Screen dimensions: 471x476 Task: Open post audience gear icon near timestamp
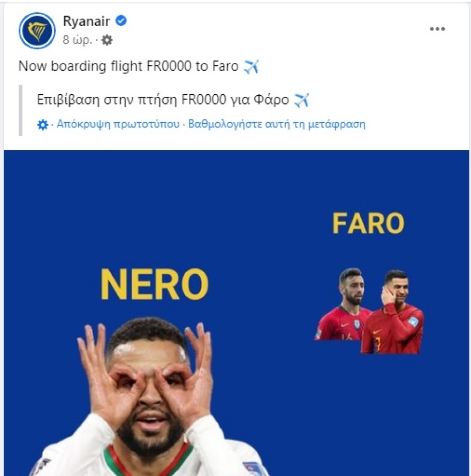[x=107, y=40]
